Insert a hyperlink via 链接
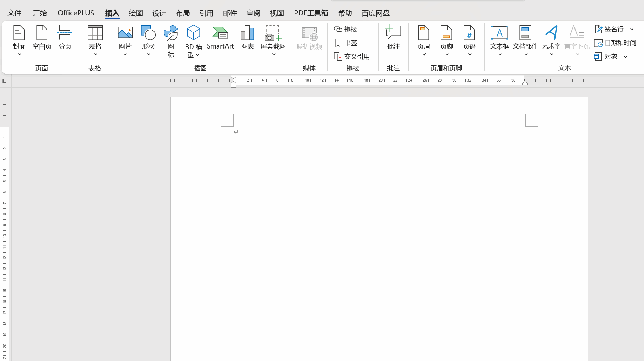This screenshot has width=644, height=361. coord(346,29)
